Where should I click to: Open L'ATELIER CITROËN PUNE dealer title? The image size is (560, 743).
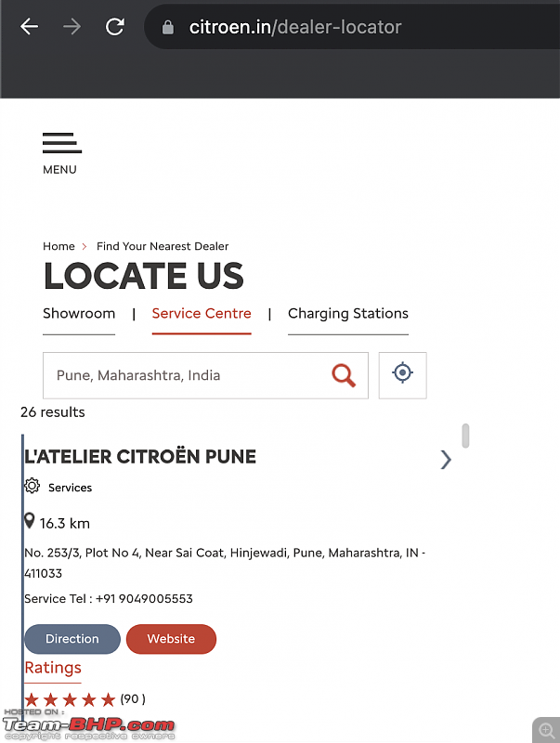click(x=140, y=457)
